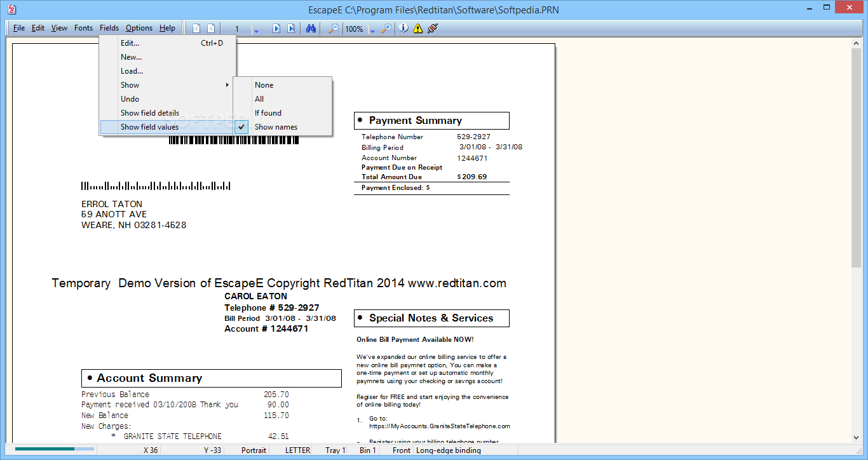Click the scrollbar up arrow

coord(857,43)
